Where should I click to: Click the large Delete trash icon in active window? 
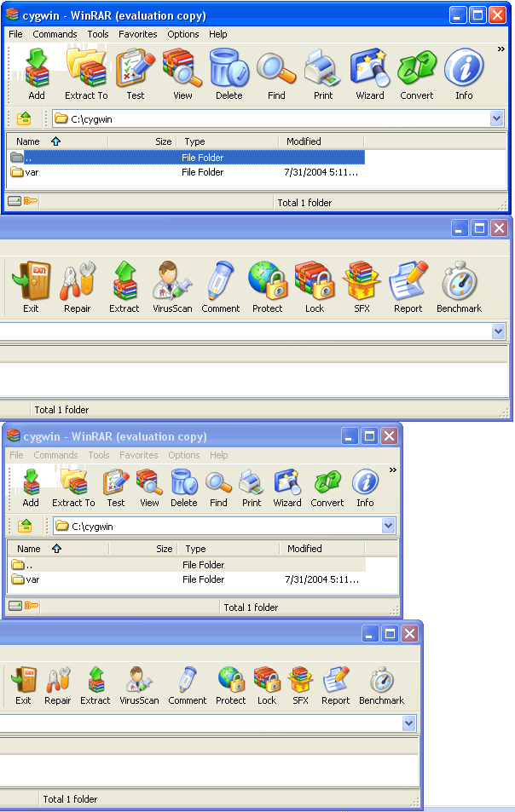point(229,68)
